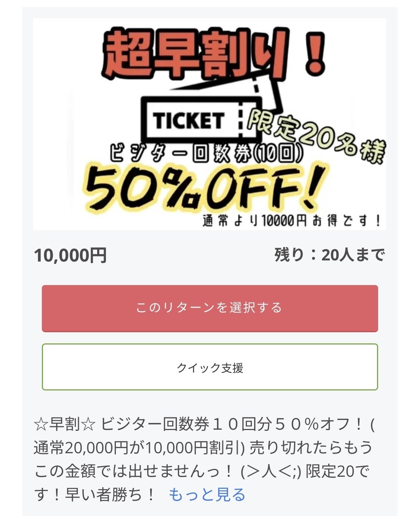Click the 通常20,000円が10,000円割引 description text

[139, 448]
